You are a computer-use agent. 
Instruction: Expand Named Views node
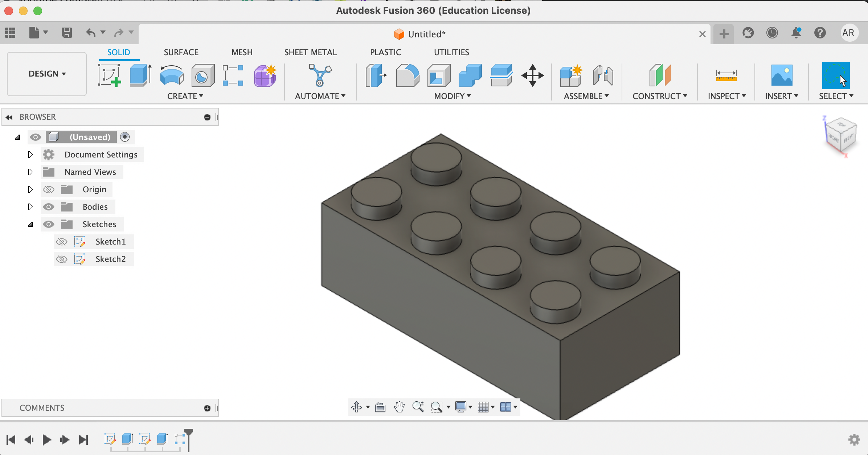(x=30, y=172)
